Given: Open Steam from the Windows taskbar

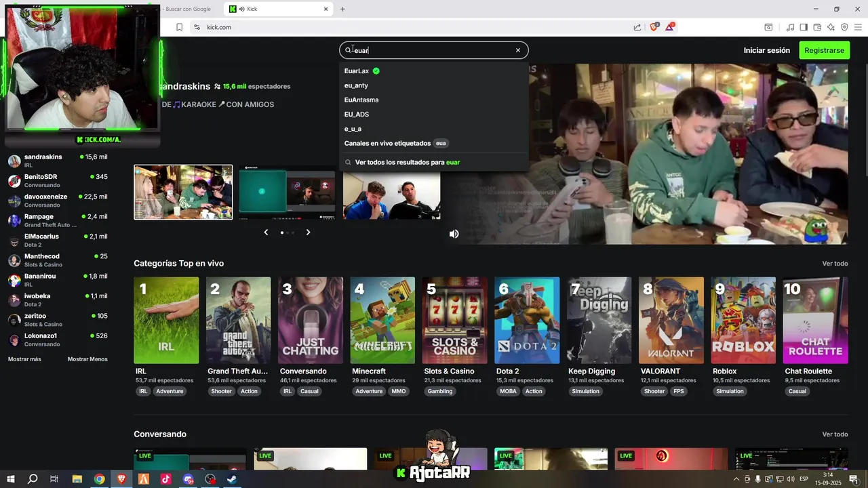Looking at the screenshot, I should click(232, 479).
